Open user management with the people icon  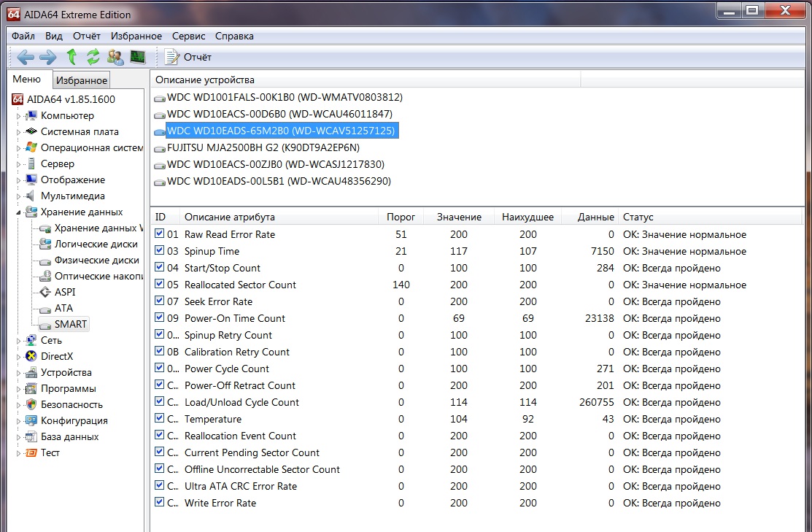click(115, 57)
